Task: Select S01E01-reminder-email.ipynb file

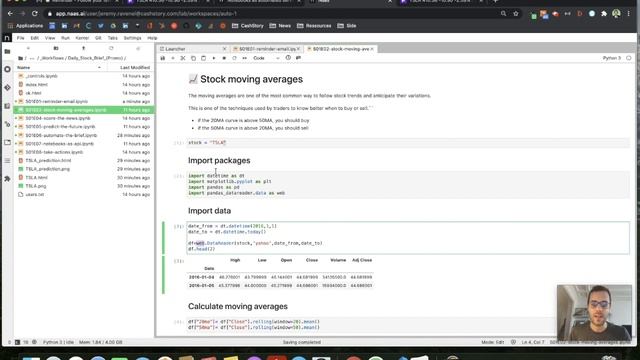Action: click(x=84, y=101)
